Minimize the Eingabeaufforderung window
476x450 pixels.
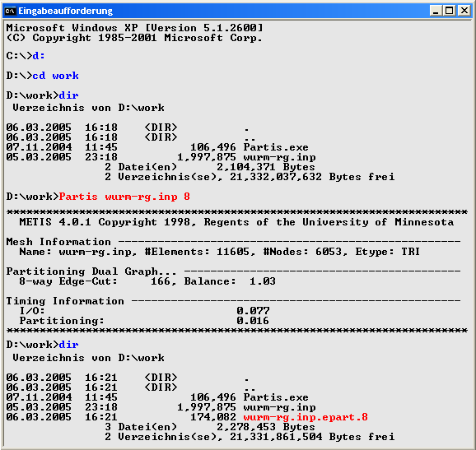tap(436, 11)
